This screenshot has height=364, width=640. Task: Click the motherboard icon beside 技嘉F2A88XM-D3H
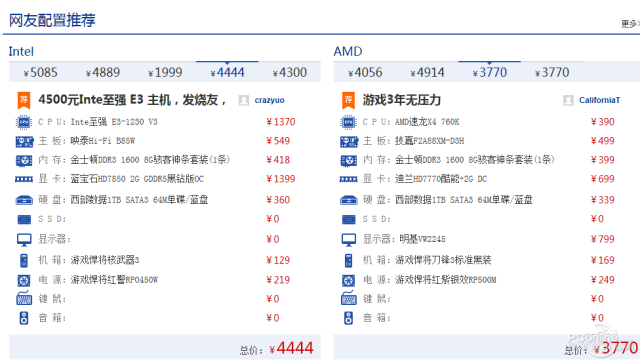[x=349, y=142]
